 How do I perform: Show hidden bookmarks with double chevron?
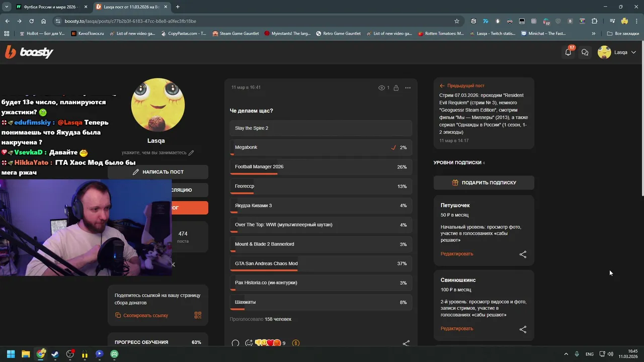[594, 34]
